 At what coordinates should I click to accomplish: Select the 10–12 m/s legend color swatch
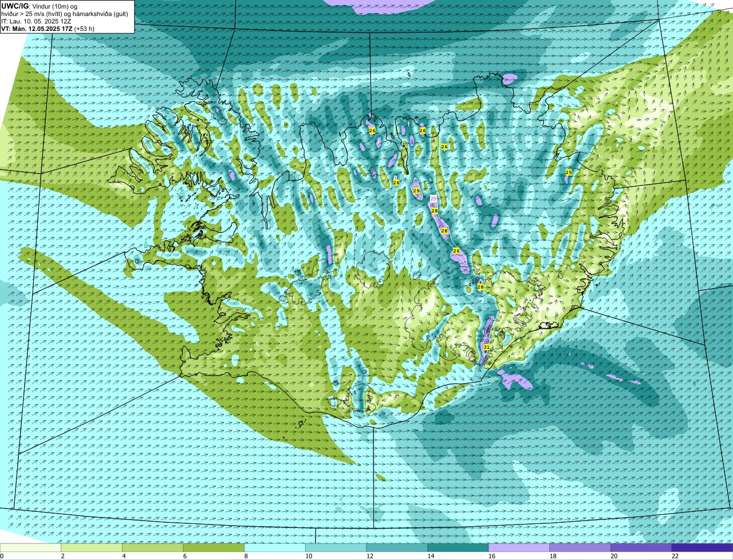tap(336, 547)
